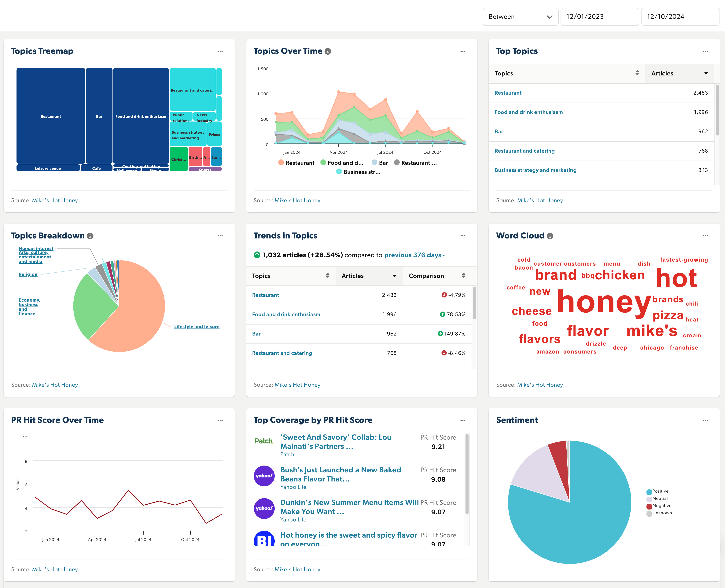This screenshot has height=588, width=725.
Task: Open Topics Treemap options ellipsis menu
Action: tap(220, 52)
